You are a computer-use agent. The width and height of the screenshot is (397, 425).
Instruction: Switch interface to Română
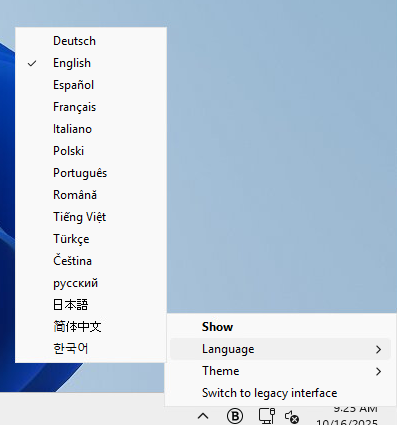(x=91, y=195)
